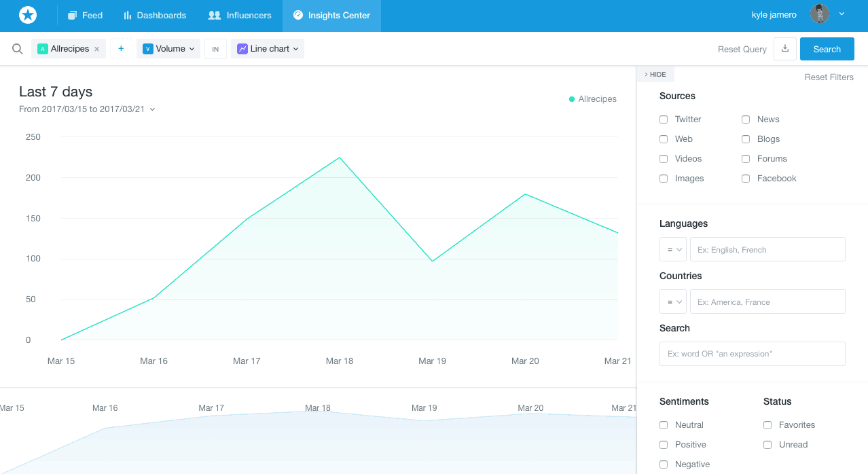Check the Blogs source
This screenshot has width=868, height=474.
(x=746, y=139)
